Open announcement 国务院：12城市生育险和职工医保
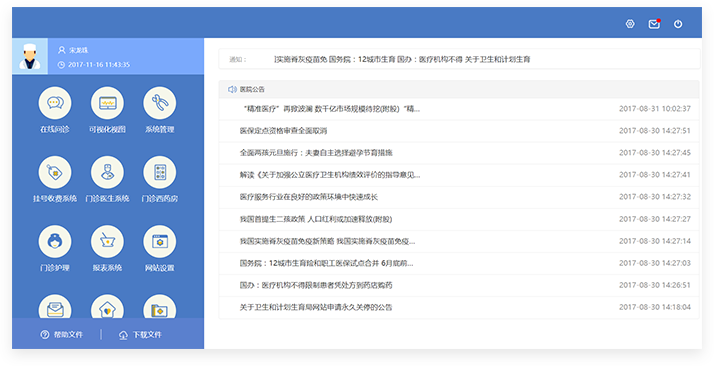714x366 pixels. tap(326, 263)
